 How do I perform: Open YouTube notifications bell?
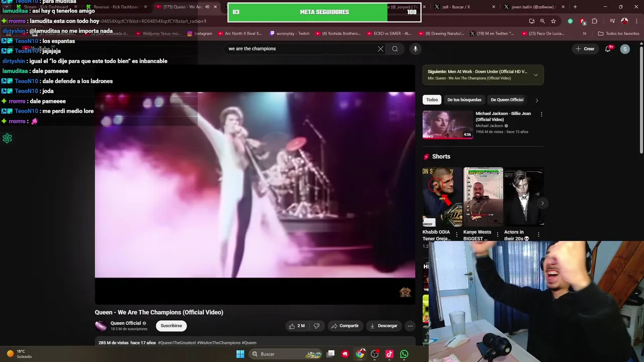point(608,49)
